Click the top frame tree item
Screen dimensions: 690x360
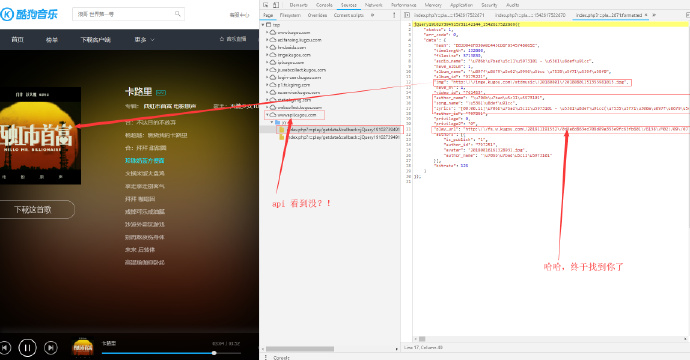pyautogui.click(x=276, y=25)
